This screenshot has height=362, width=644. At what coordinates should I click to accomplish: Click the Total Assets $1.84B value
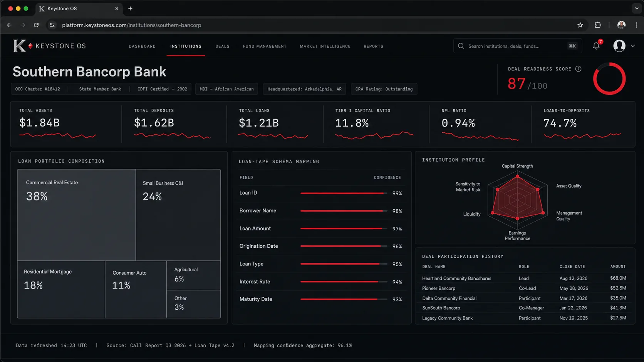point(39,123)
